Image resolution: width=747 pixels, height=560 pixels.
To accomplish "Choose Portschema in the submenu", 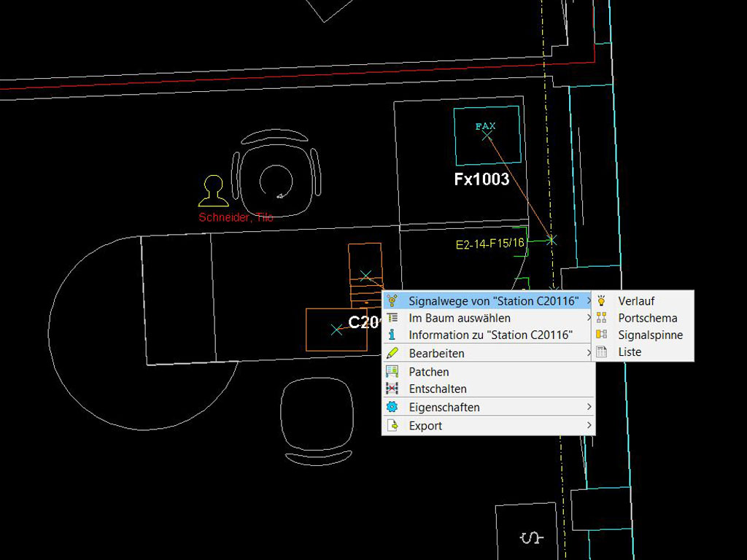I will coord(643,318).
